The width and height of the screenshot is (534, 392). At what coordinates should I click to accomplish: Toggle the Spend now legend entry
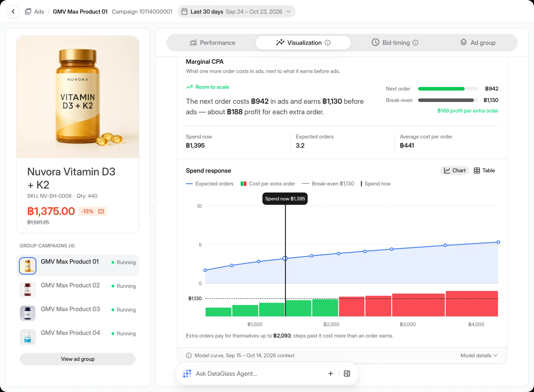376,184
